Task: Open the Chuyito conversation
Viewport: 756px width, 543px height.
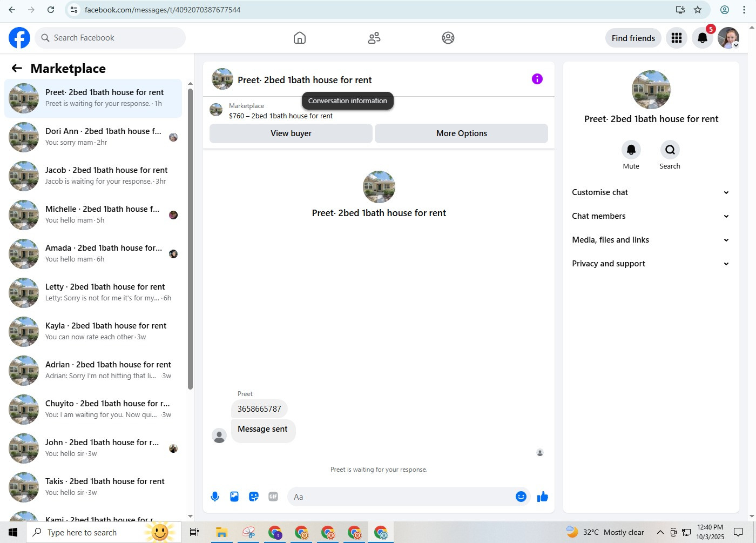Action: (93, 409)
